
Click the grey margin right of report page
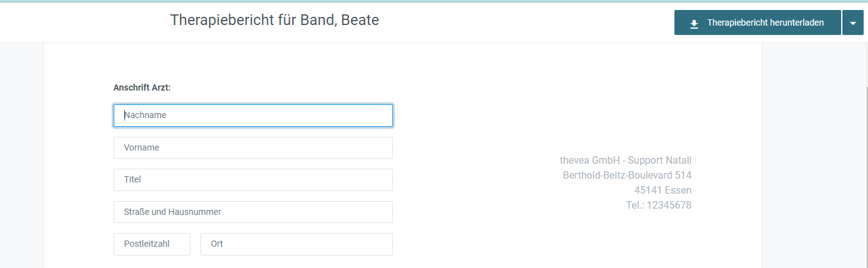coord(812,156)
